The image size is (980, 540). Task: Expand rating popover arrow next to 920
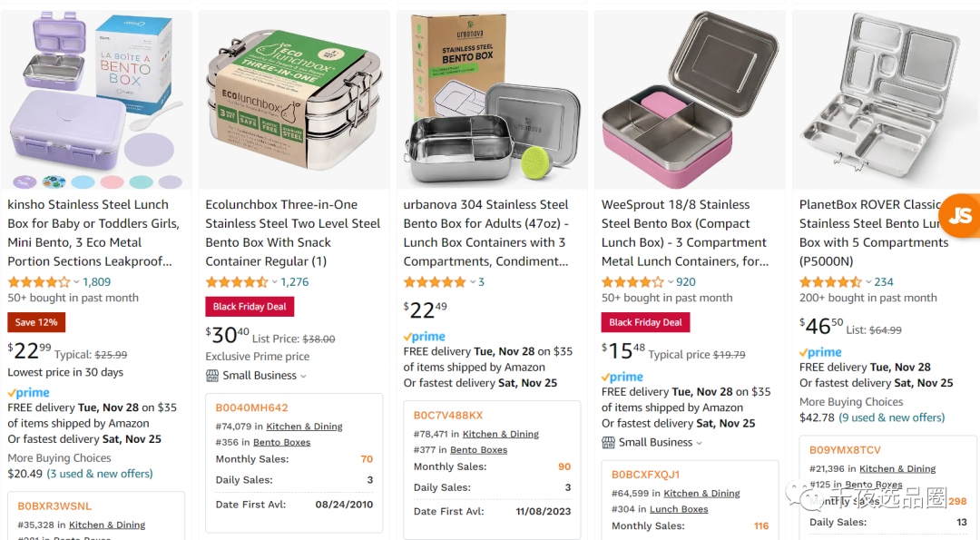(x=671, y=282)
